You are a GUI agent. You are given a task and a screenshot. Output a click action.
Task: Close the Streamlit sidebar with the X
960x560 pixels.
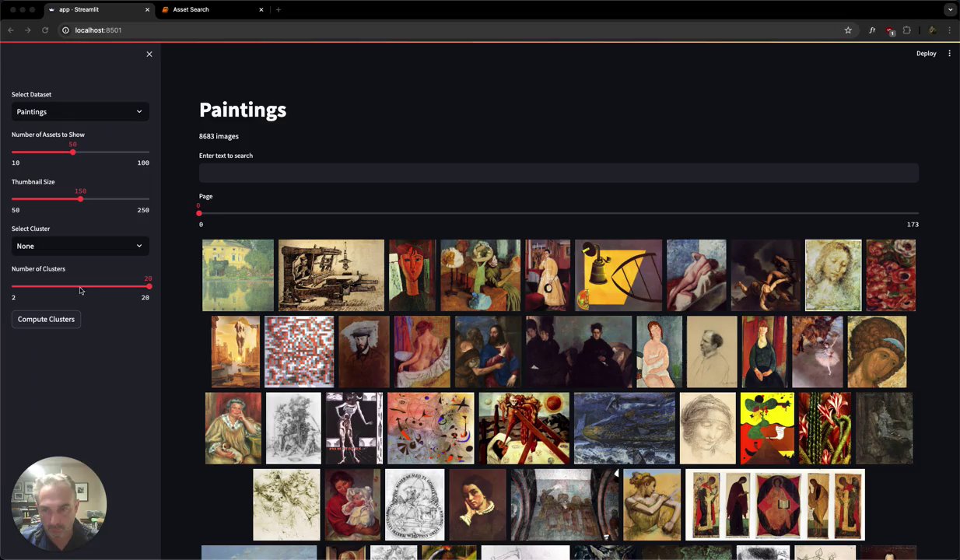coord(149,54)
